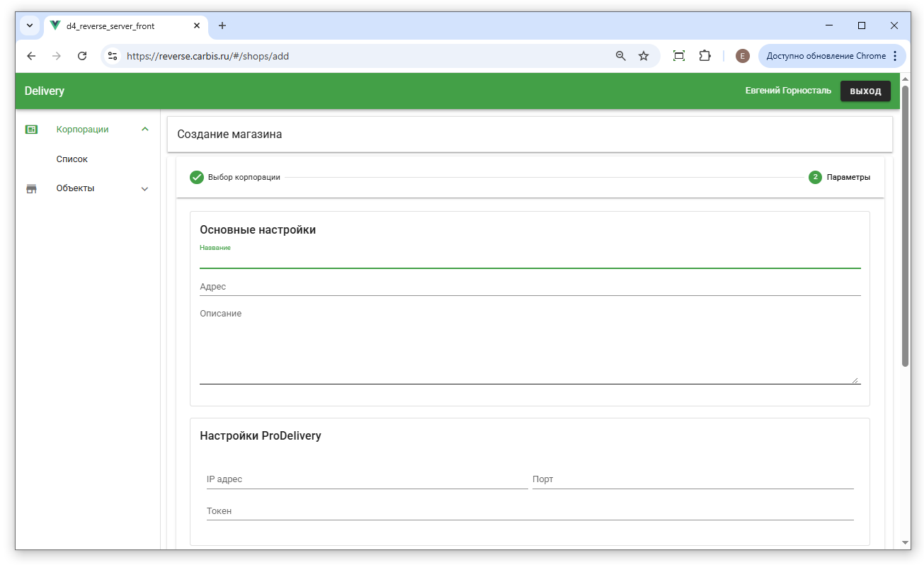Viewport: 924px width, 565px height.
Task: Click the browser back arrow
Action: [x=31, y=56]
